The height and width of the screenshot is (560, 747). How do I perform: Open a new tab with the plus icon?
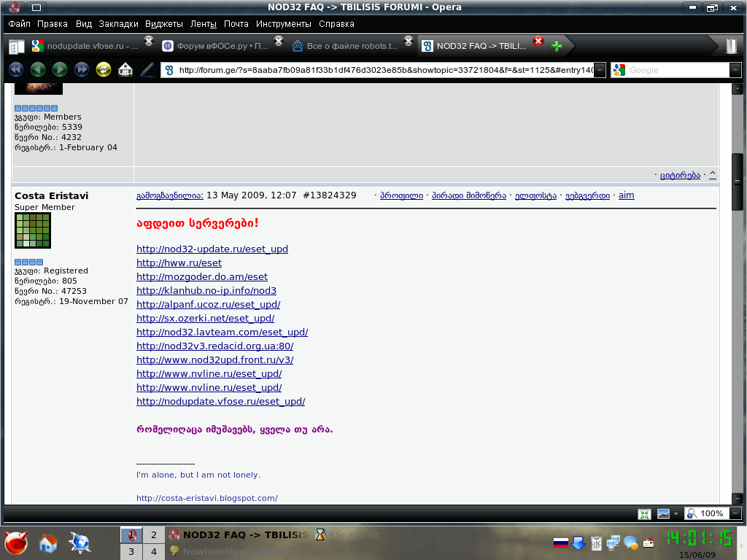(x=557, y=46)
